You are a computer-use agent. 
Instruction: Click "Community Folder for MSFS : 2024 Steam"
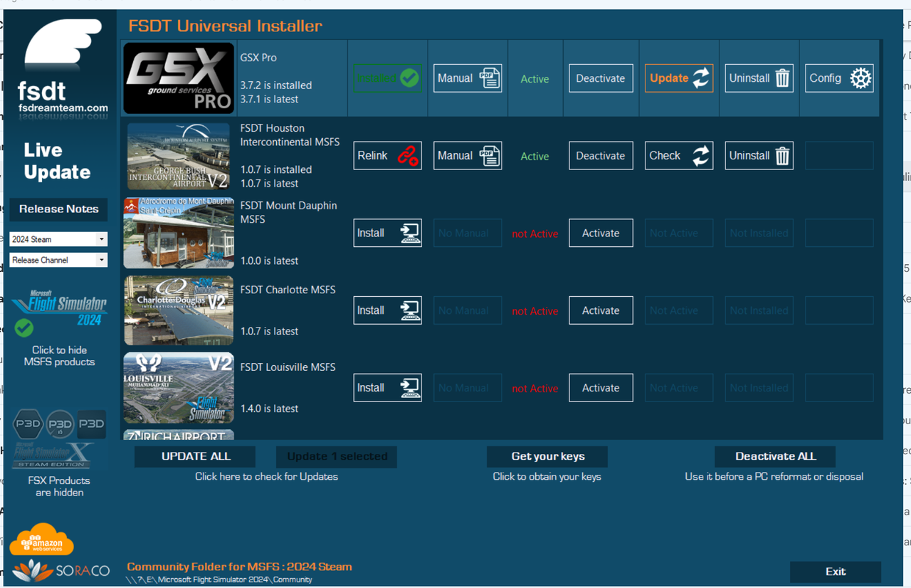pos(239,567)
